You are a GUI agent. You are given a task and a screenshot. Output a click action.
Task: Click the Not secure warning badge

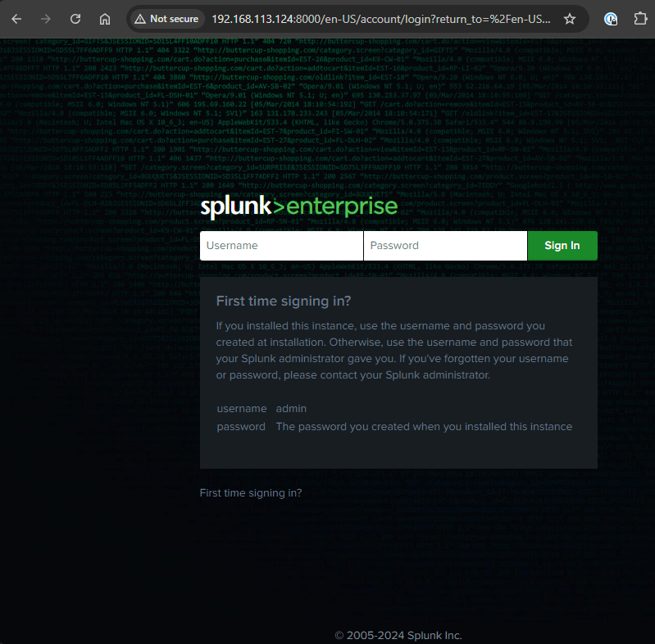[x=167, y=19]
